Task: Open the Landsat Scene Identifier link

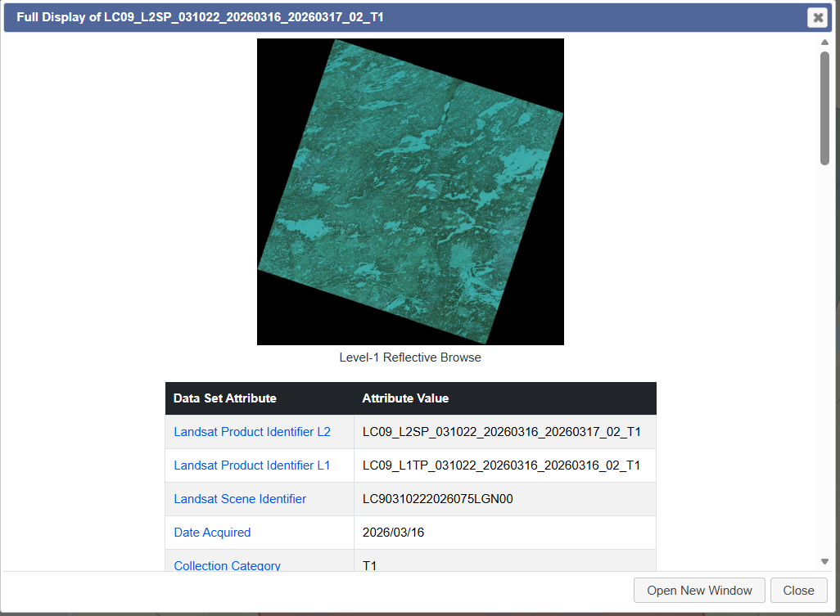Action: (x=240, y=499)
